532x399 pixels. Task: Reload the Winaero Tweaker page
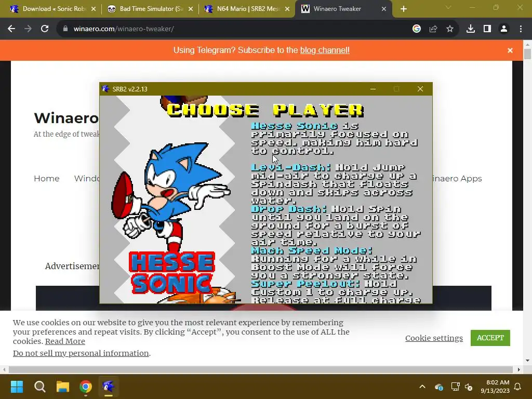45,29
